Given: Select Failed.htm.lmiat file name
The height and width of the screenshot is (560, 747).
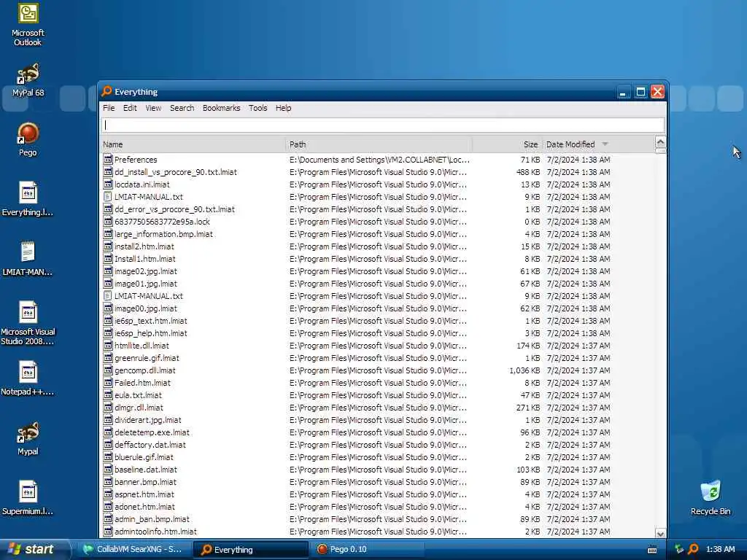Looking at the screenshot, I should pyautogui.click(x=142, y=382).
